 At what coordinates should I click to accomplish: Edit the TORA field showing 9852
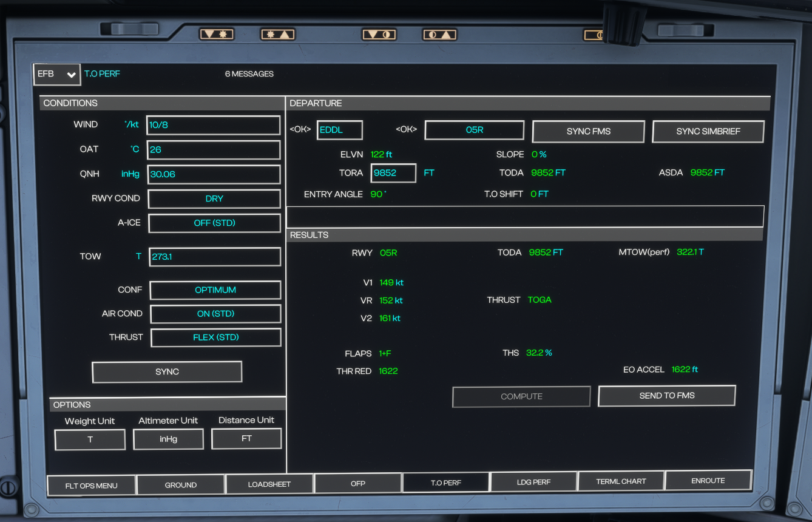393,173
